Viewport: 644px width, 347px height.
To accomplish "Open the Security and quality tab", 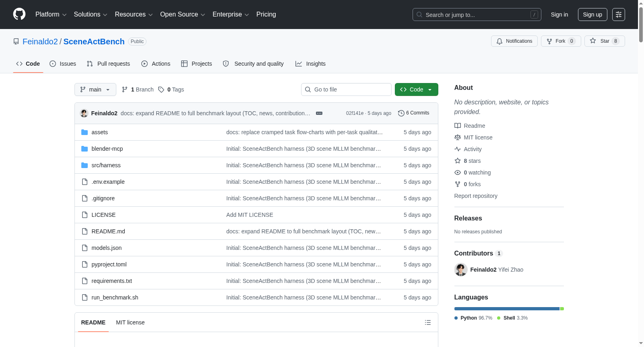I will [253, 64].
